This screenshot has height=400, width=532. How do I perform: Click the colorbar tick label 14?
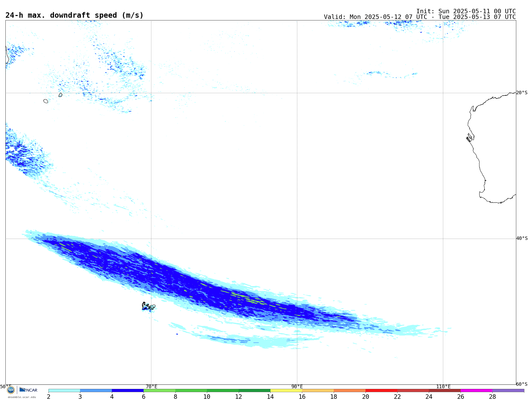click(270, 397)
